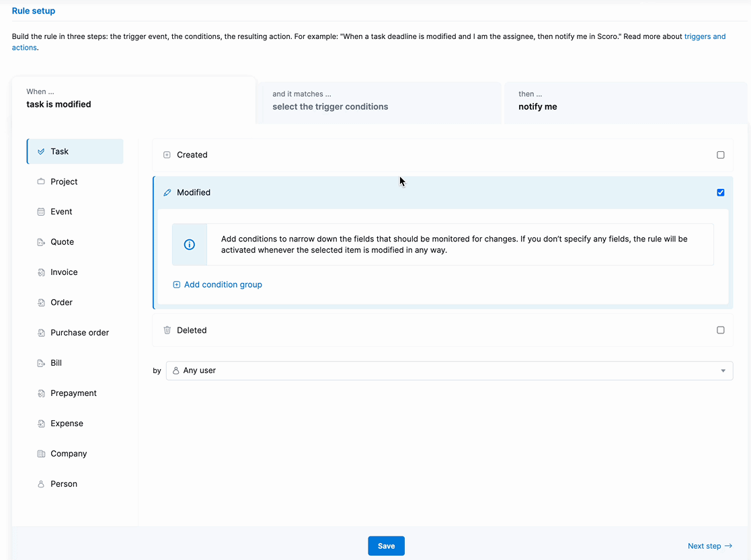This screenshot has width=751, height=560.
Task: Click the user icon in Any user field
Action: (x=175, y=370)
